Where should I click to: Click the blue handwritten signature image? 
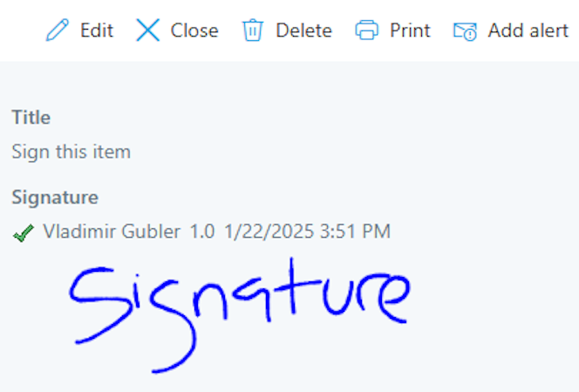click(240, 315)
